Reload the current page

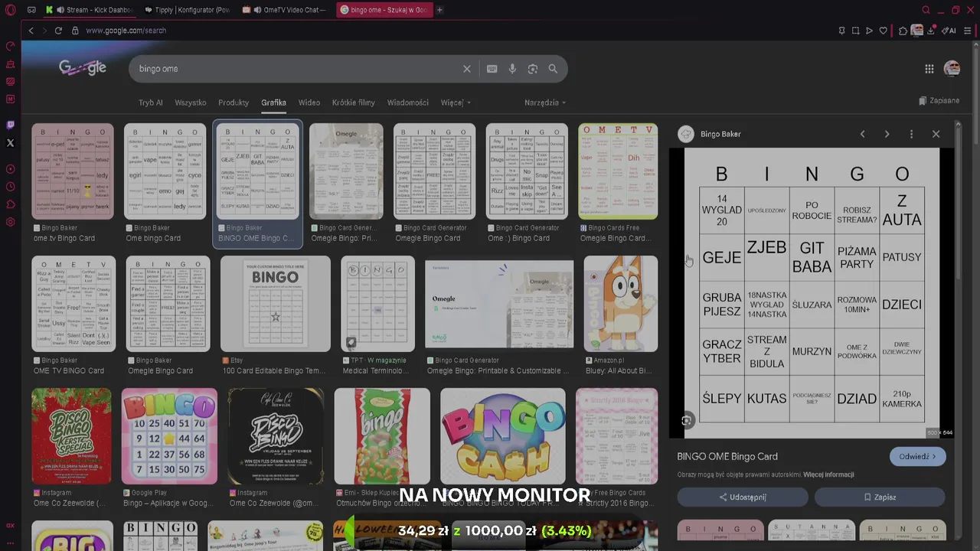click(x=58, y=31)
